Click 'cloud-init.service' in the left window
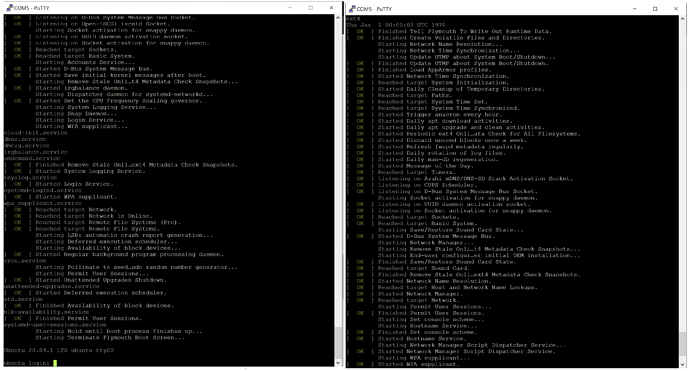690x371 pixels. (36, 132)
